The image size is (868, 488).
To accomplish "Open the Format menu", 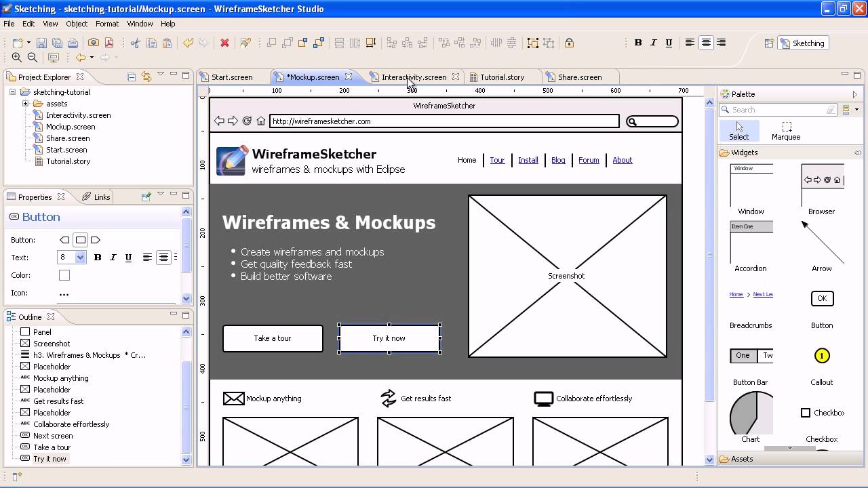I will (x=107, y=24).
